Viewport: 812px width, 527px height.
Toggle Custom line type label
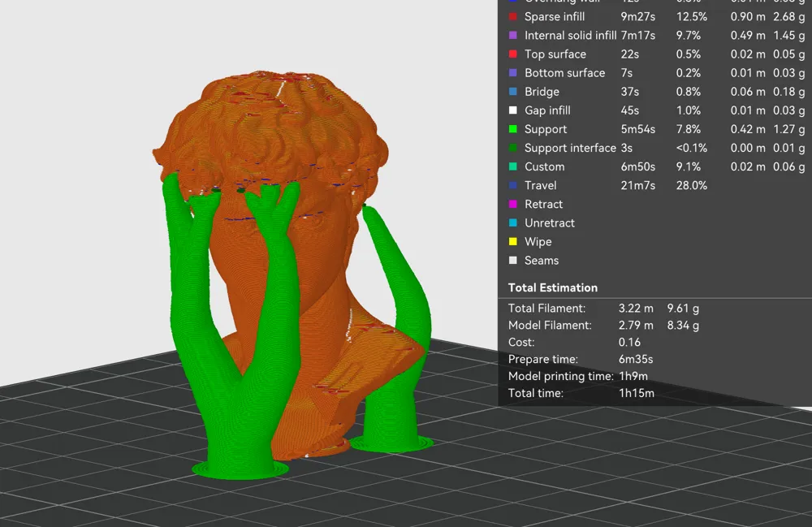(544, 166)
